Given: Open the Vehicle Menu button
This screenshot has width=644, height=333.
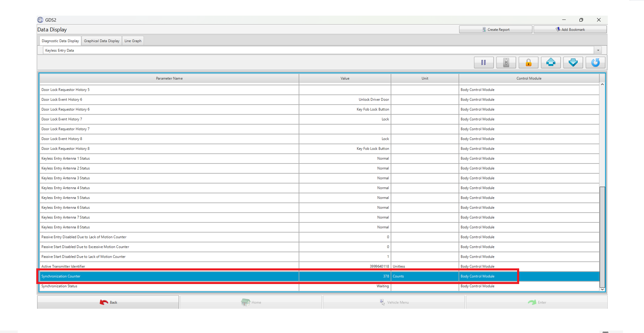Looking at the screenshot, I should click(x=394, y=302).
